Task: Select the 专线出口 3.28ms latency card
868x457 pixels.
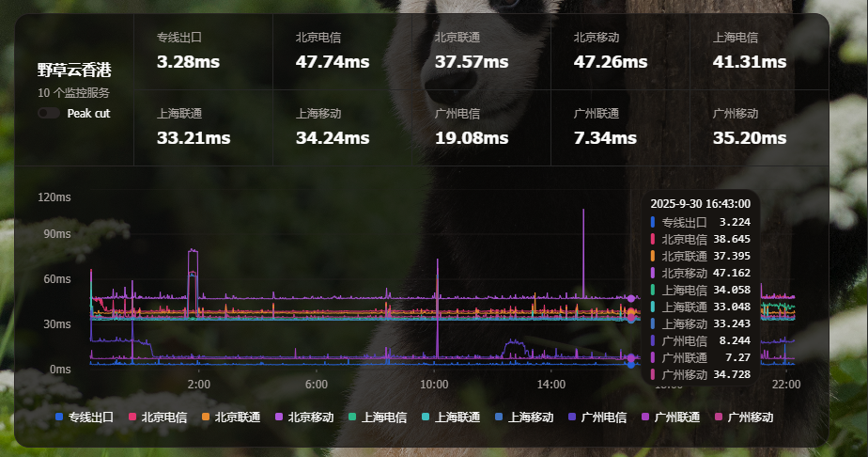Action: (203, 52)
